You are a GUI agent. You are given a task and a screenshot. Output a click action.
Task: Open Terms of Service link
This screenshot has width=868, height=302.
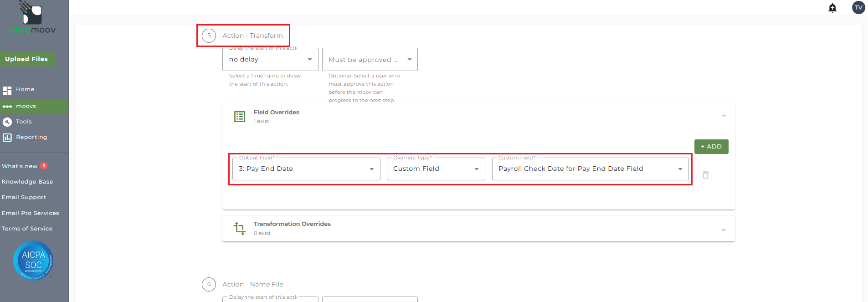[27, 229]
